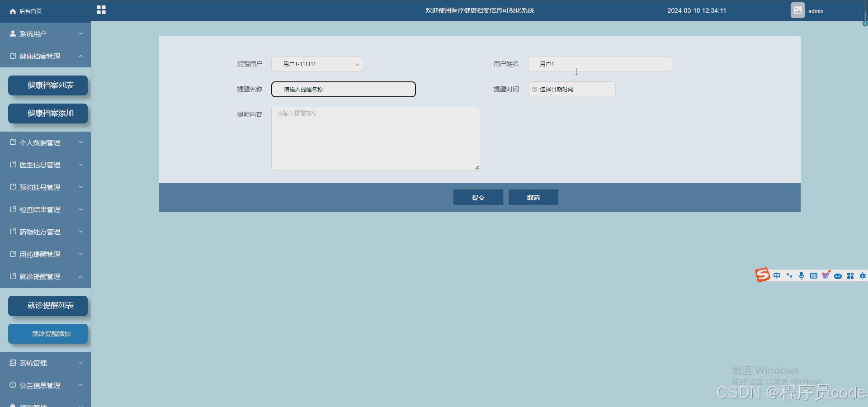868x407 pixels.
Task: Click the punctuation mode icon in IME bar
Action: (789, 275)
